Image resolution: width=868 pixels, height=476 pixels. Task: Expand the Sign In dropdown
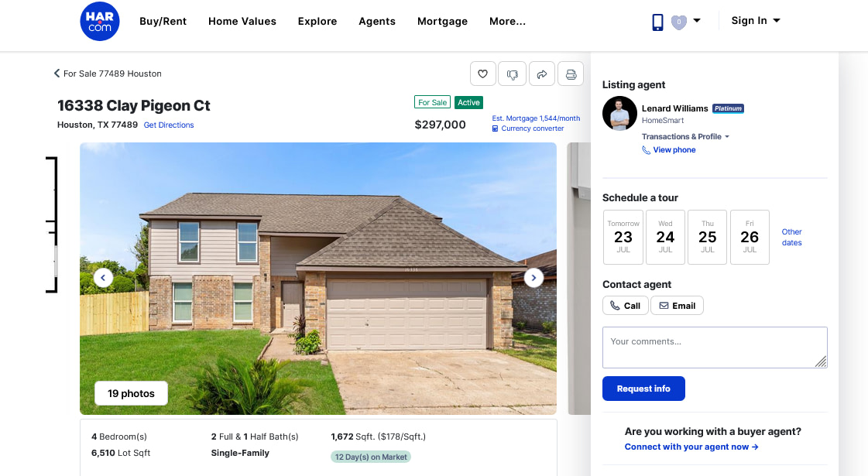click(756, 20)
